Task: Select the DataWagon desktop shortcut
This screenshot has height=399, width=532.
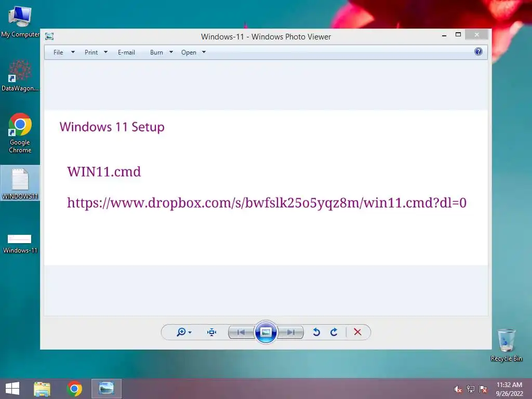Action: (20, 76)
